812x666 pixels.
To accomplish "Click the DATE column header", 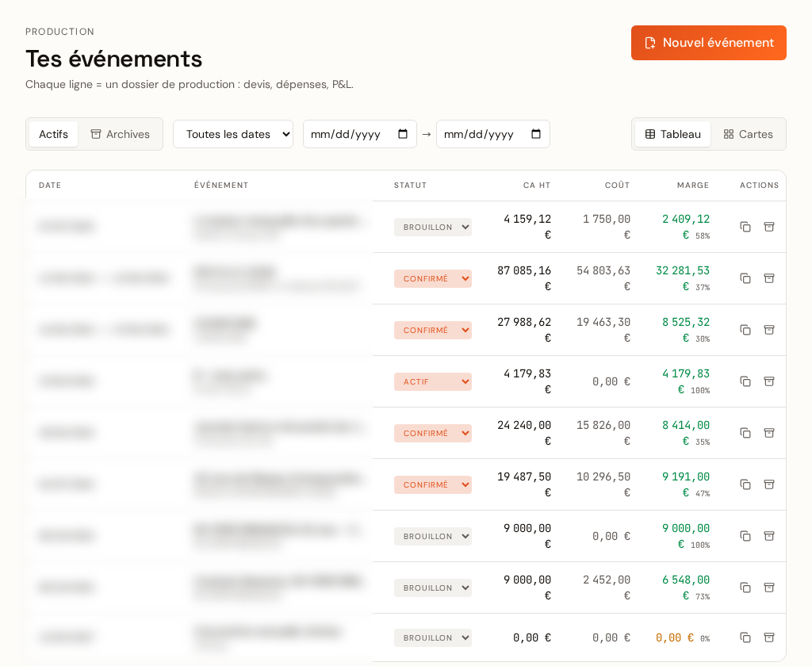I will point(50,186).
